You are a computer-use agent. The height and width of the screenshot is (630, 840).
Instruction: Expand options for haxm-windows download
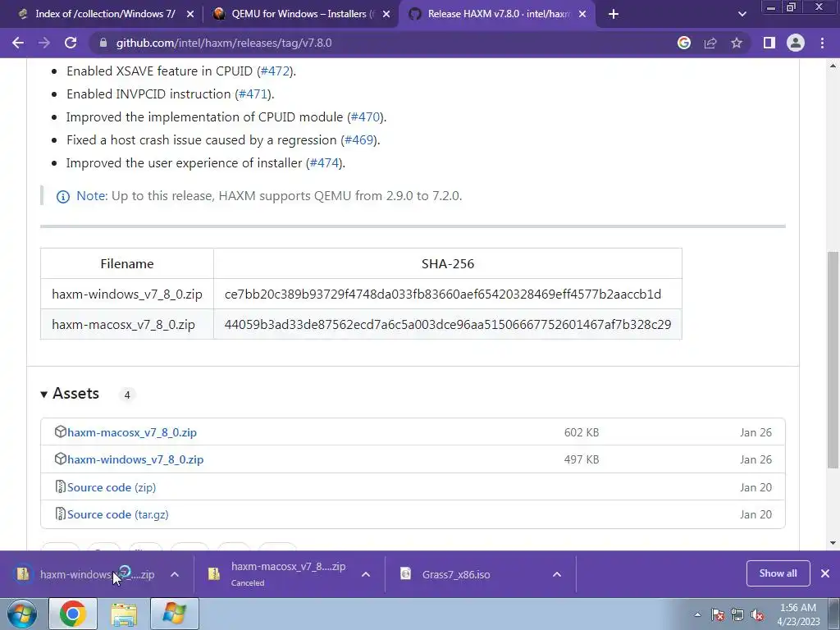click(x=175, y=574)
